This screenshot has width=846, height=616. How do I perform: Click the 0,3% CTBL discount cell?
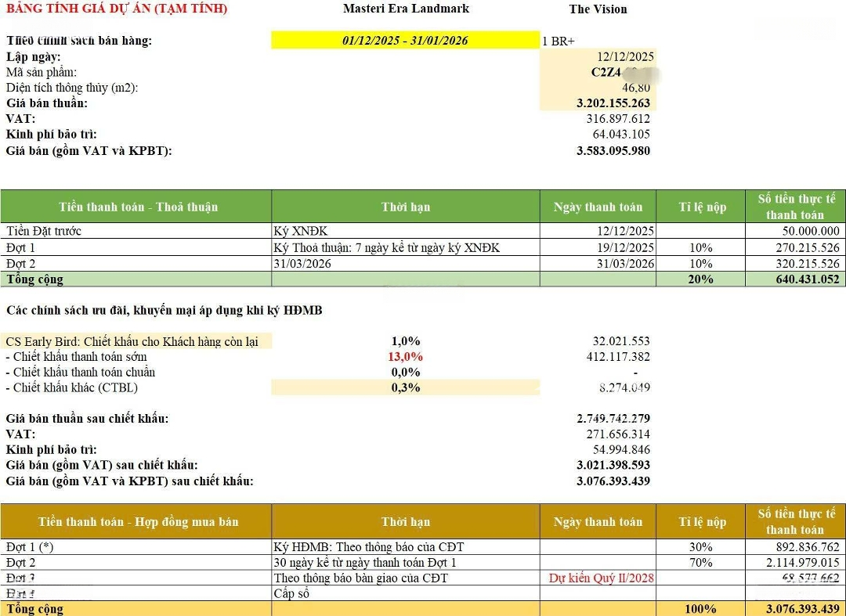tap(406, 387)
